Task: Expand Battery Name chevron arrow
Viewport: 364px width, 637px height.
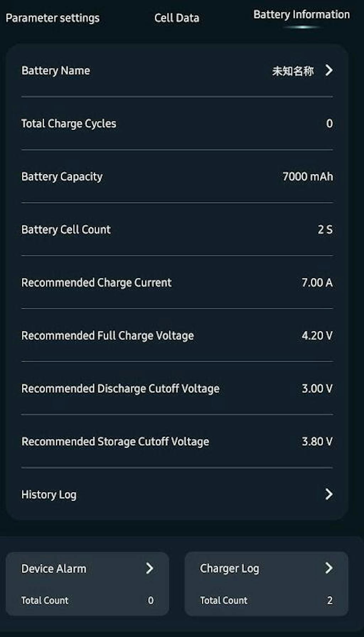Action: [329, 70]
